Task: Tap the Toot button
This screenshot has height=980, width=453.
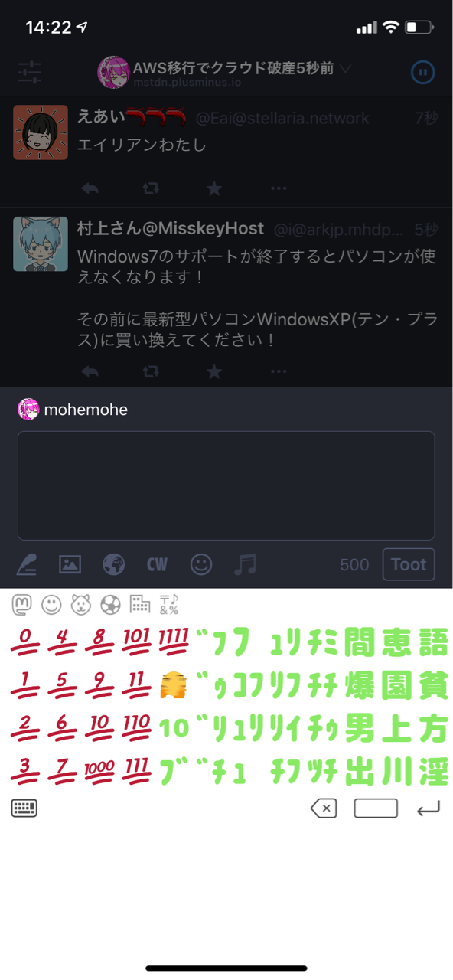Action: [x=409, y=564]
